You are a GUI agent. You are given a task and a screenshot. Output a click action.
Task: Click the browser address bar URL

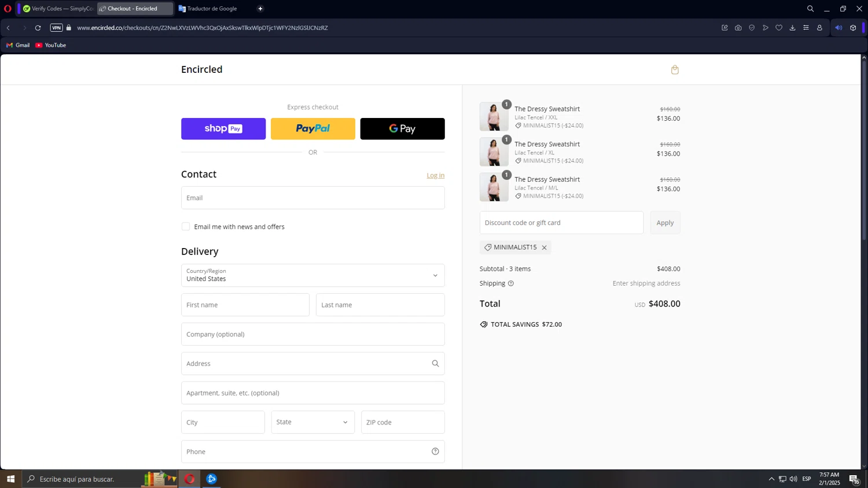(x=203, y=28)
